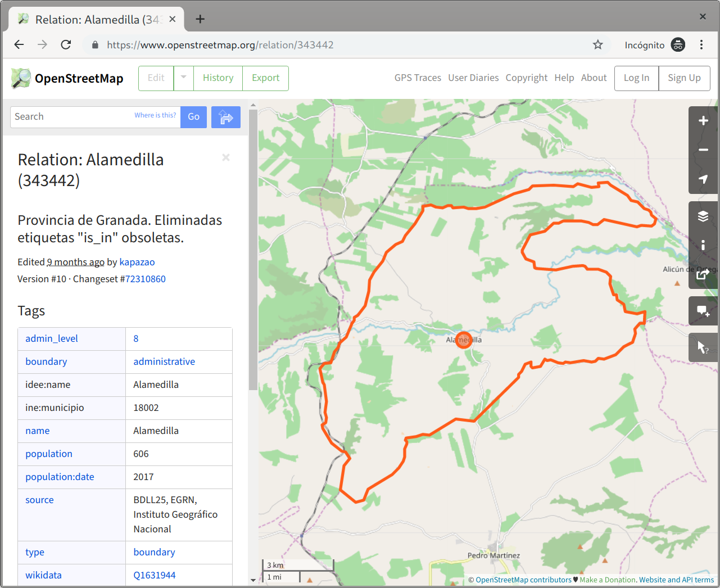The height and width of the screenshot is (588, 720).
Task: Open the map key info panel
Action: 703,245
